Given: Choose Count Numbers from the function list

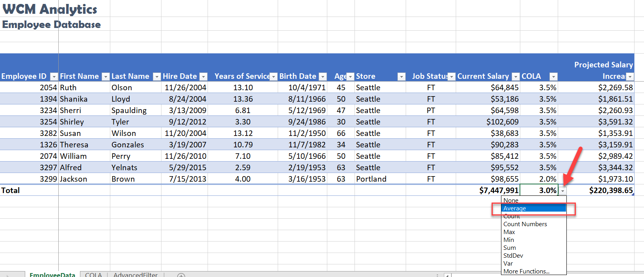Looking at the screenshot, I should (x=534, y=224).
